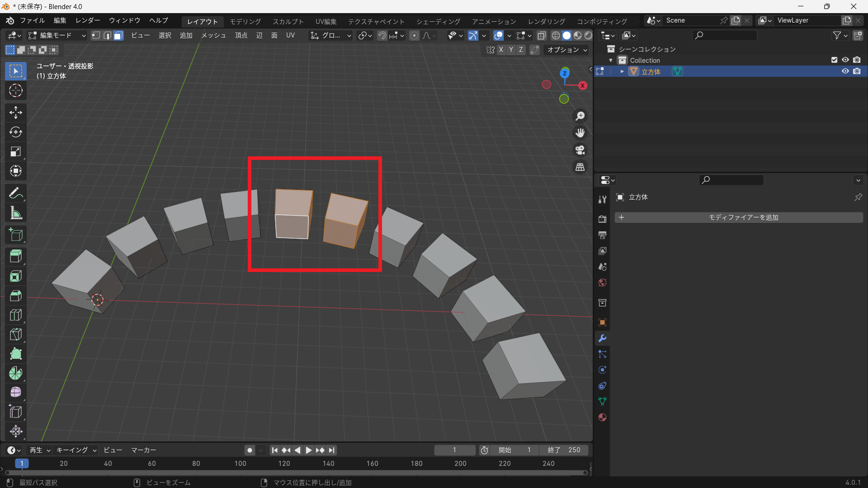Select the Rotate tool

(16, 132)
